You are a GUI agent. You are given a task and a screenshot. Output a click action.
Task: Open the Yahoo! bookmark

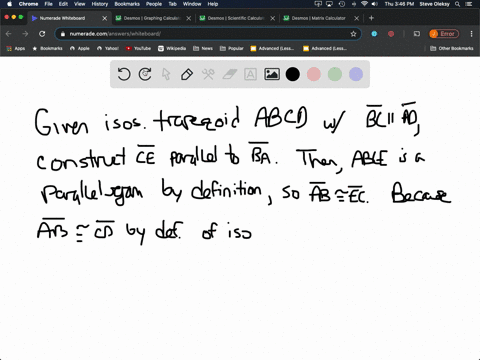108,48
